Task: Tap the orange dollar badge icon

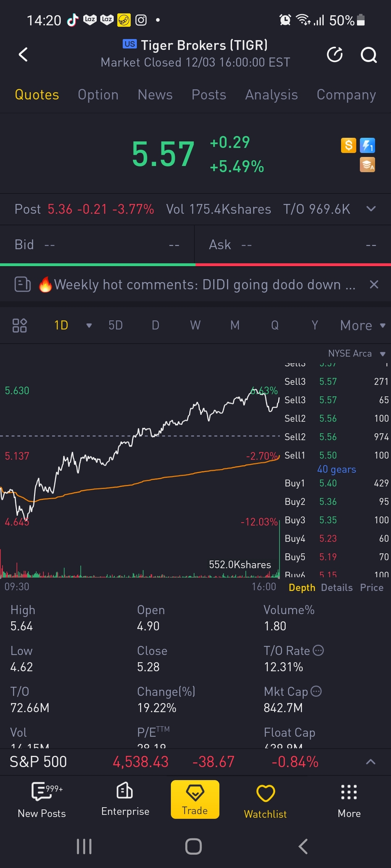Action: [349, 145]
